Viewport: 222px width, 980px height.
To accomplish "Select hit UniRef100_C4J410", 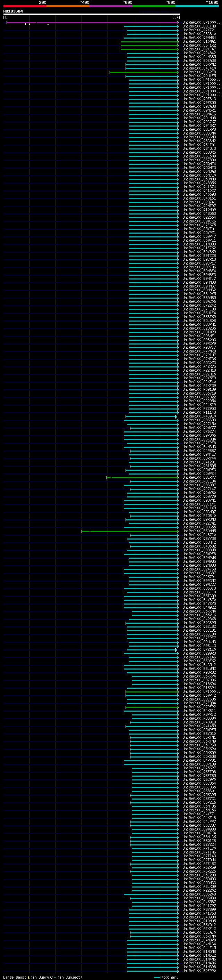I will (x=199, y=68).
